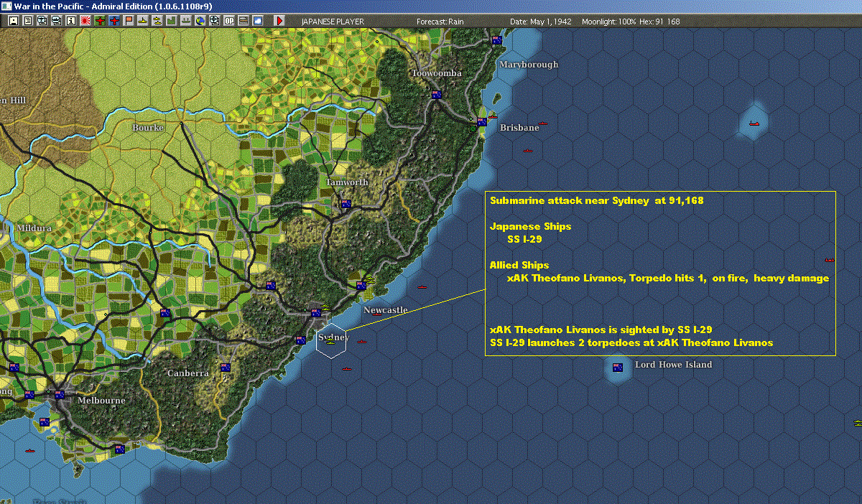The width and height of the screenshot is (862, 504).
Task: Select the Newcastle base flag
Action: click(x=361, y=286)
